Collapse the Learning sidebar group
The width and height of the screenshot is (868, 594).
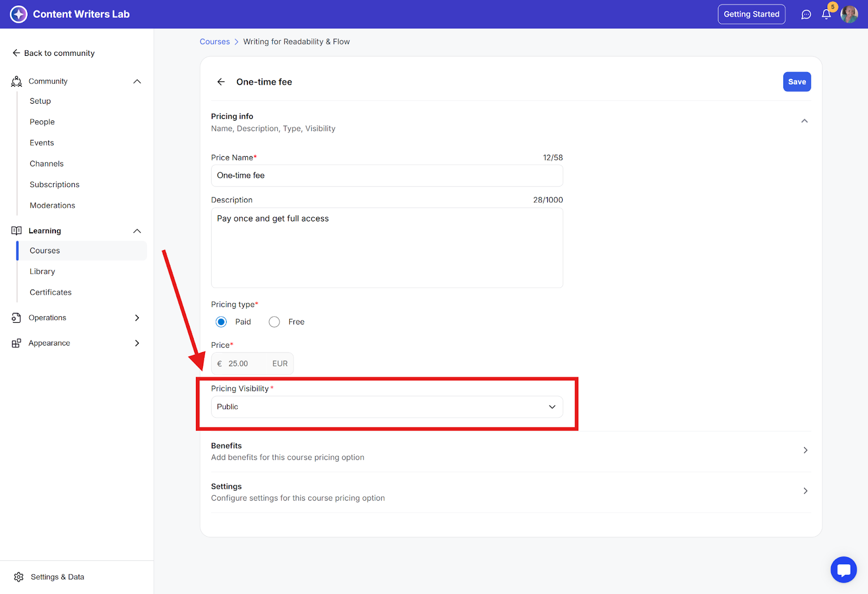[137, 231]
